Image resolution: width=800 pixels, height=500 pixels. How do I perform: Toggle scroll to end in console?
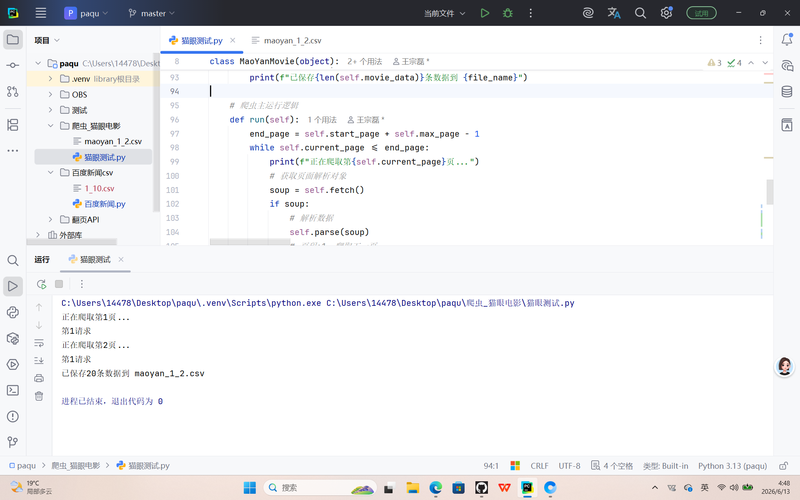39,361
